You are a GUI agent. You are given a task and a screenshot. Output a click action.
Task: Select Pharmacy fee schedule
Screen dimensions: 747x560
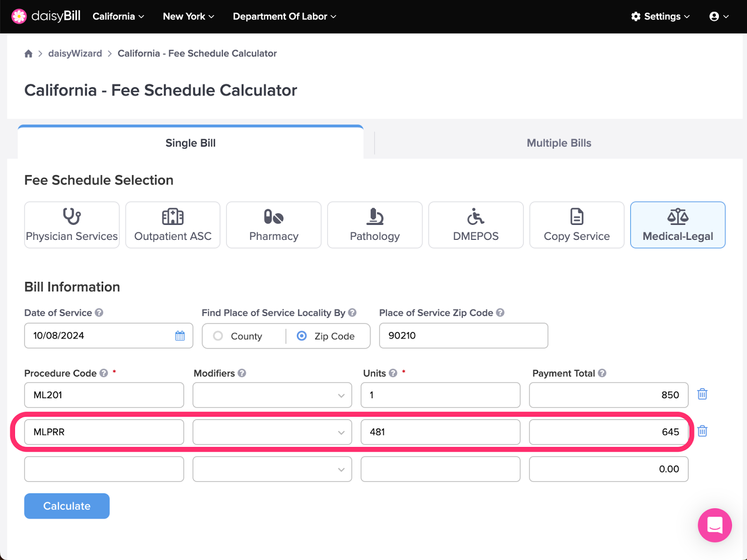274,225
